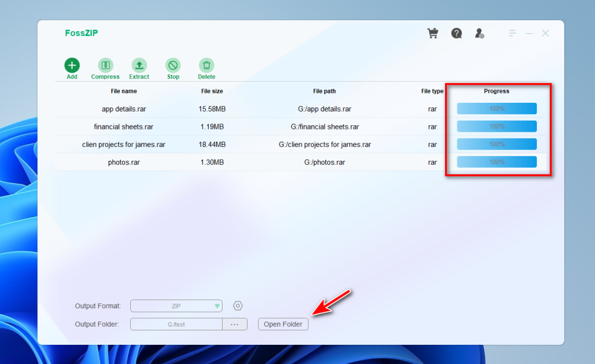The width and height of the screenshot is (595, 364).
Task: Select the Extract toolbar icon
Action: tap(139, 66)
